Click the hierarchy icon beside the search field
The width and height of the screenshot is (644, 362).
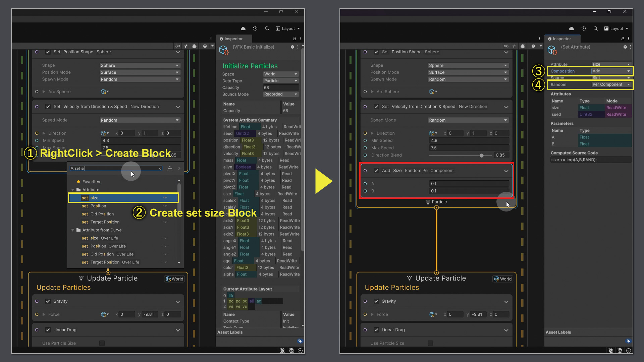pos(170,168)
